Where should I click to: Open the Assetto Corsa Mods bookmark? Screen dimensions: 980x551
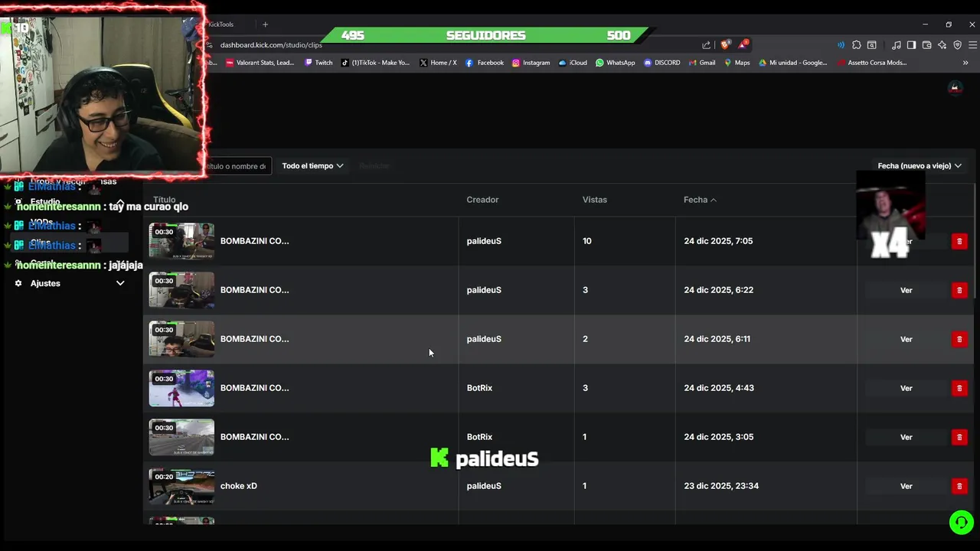pos(872,63)
